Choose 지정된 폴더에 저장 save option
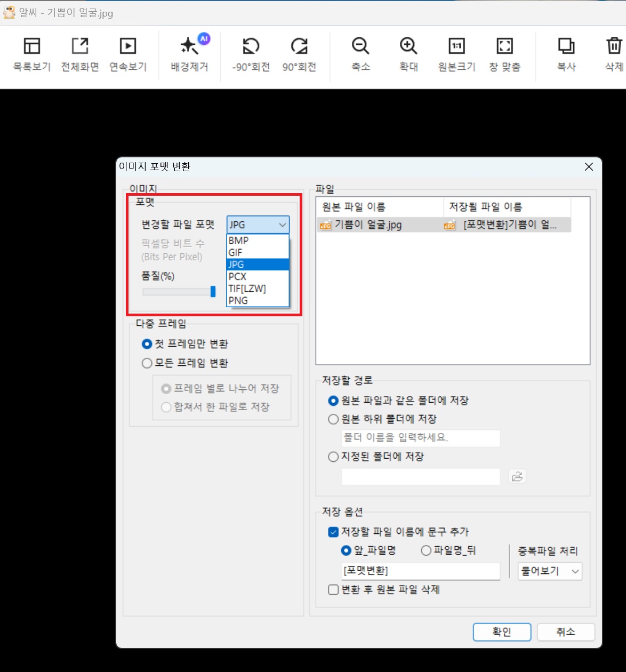The image size is (626, 672). click(x=333, y=457)
